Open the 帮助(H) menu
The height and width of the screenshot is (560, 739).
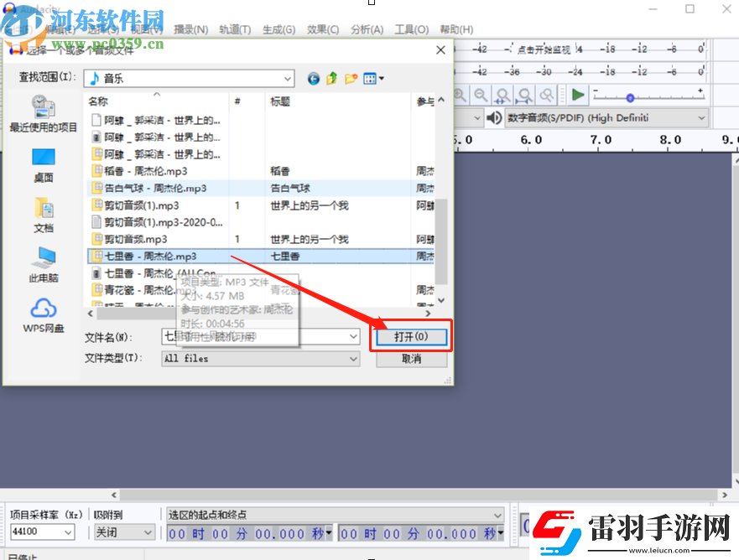[456, 29]
